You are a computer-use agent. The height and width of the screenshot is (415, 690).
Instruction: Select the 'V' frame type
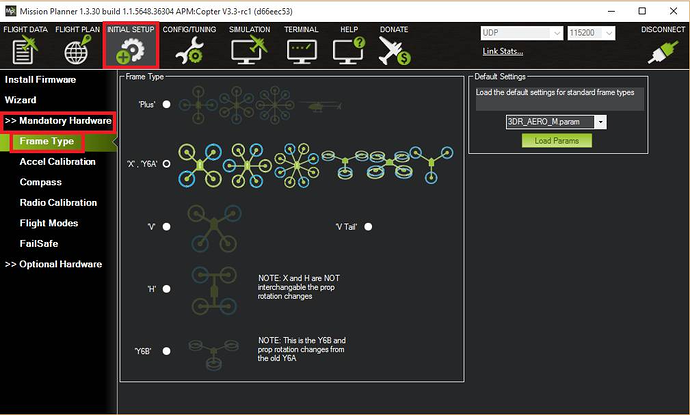(x=167, y=227)
